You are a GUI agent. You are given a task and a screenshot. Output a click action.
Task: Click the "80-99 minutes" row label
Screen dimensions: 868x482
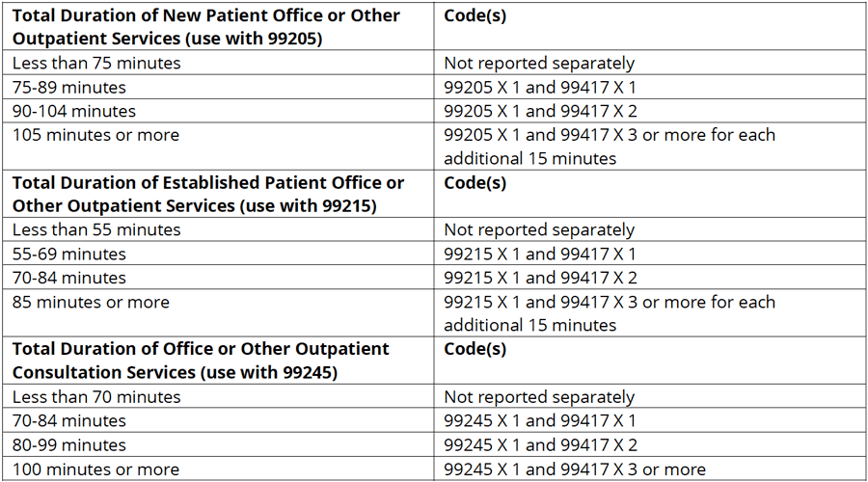[x=69, y=445]
